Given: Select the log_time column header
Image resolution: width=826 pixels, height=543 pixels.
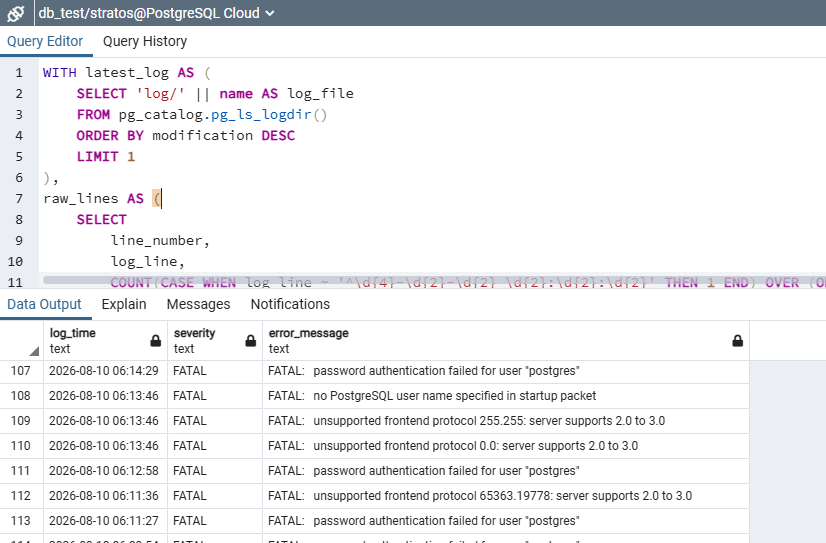Looking at the screenshot, I should pos(105,341).
